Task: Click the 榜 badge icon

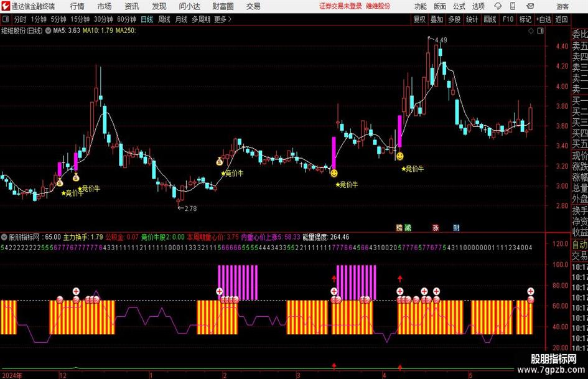Action: tap(399, 227)
